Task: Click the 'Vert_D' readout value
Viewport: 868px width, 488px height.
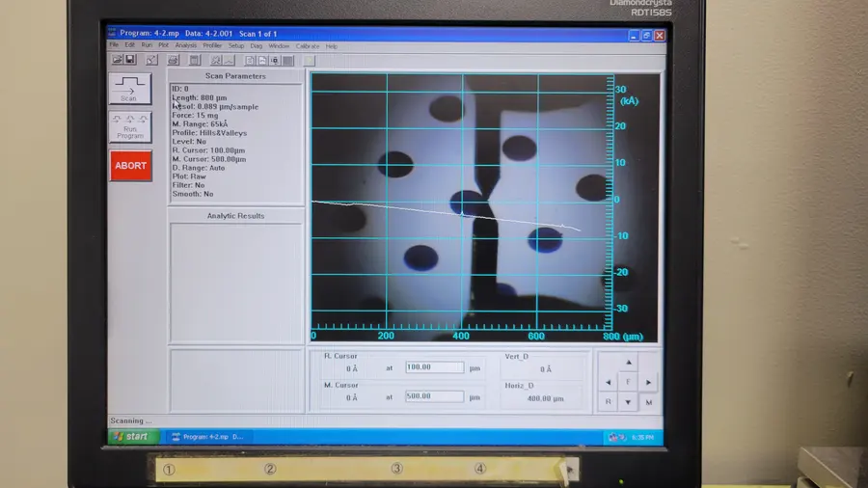Action: [545, 369]
